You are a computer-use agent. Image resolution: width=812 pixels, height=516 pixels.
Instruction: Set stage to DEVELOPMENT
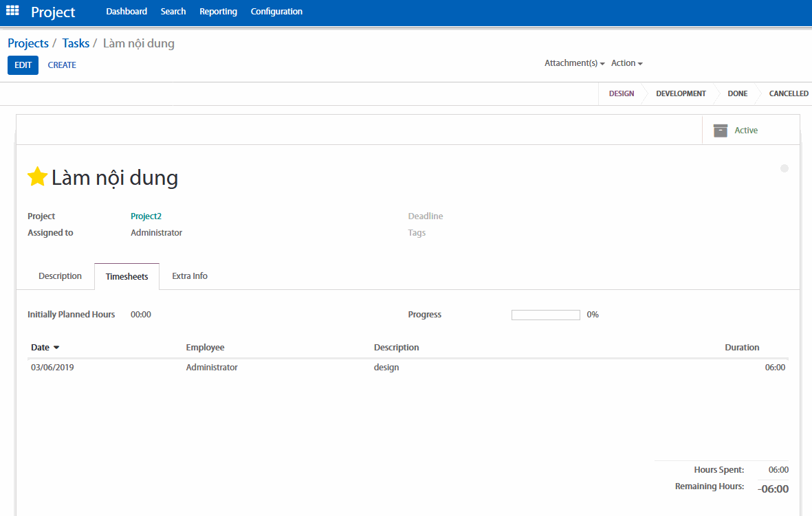pos(680,93)
